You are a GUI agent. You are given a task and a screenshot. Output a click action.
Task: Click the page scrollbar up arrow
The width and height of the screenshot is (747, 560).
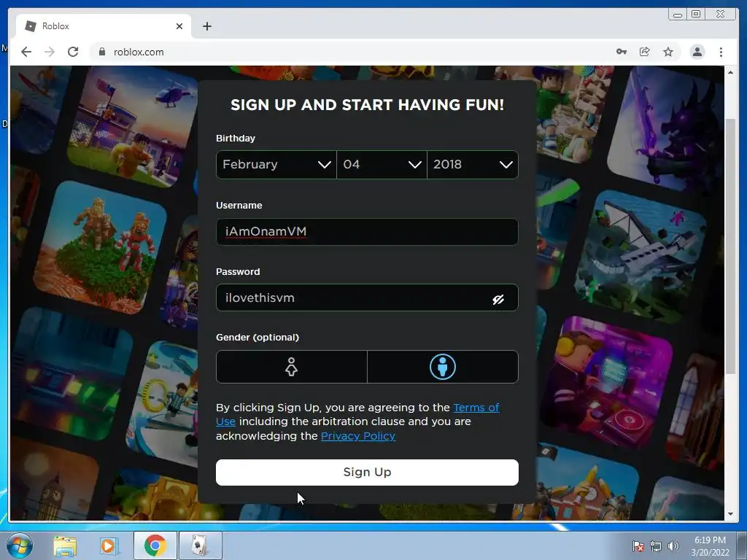[730, 72]
